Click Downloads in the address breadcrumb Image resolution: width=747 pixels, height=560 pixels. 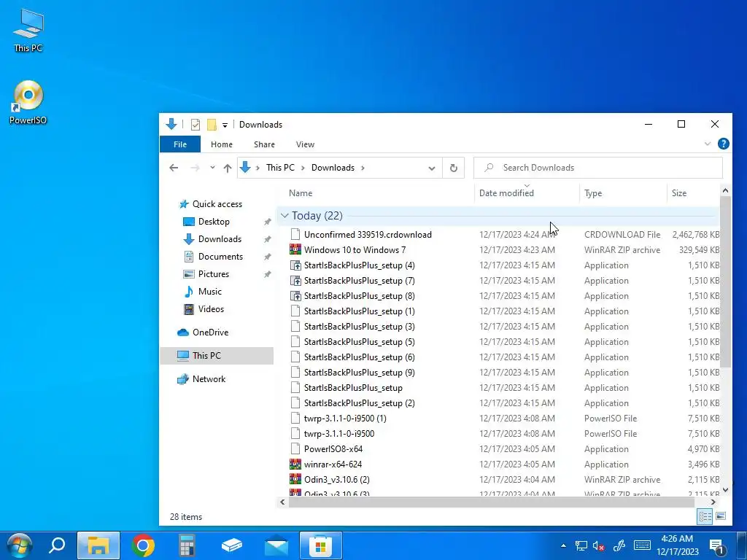point(333,168)
